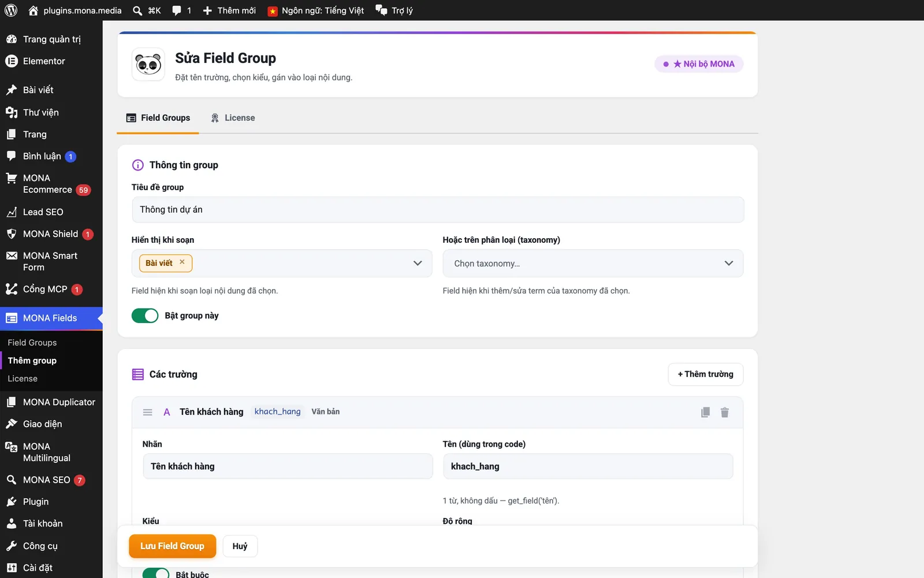The image size is (924, 578).
Task: Click the MONA SEO magnifier icon
Action: [x=12, y=480]
